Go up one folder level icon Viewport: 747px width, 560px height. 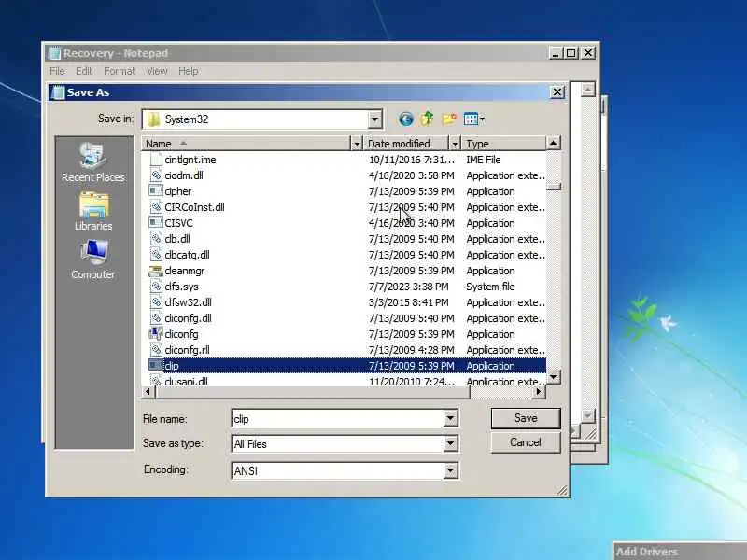pyautogui.click(x=427, y=119)
